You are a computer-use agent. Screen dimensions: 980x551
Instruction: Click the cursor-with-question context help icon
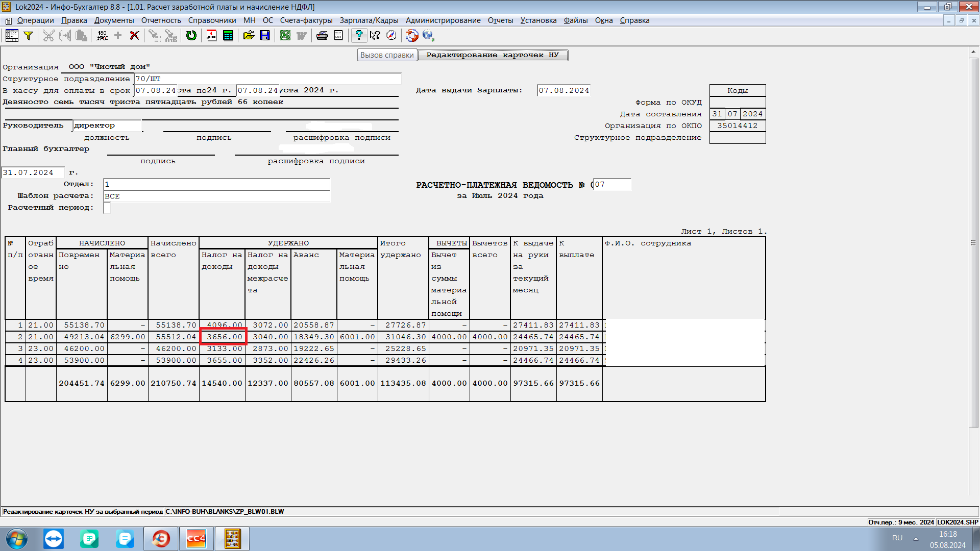[375, 35]
